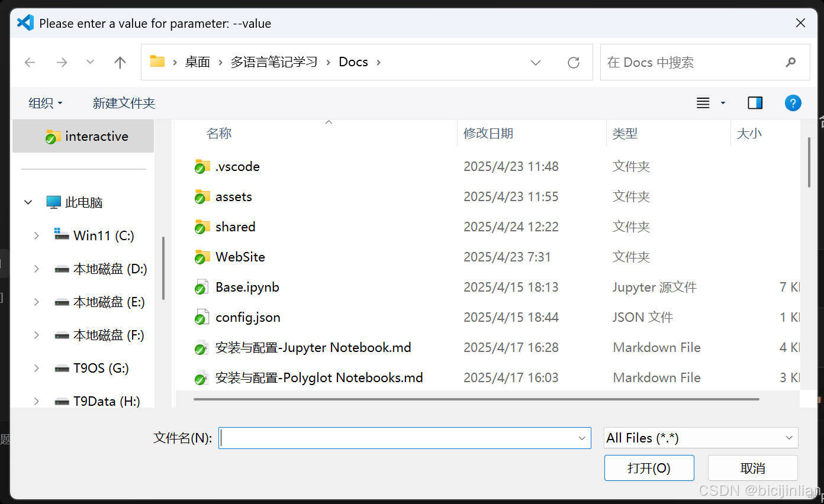Open the 组织 menu
This screenshot has height=504, width=824.
[46, 103]
